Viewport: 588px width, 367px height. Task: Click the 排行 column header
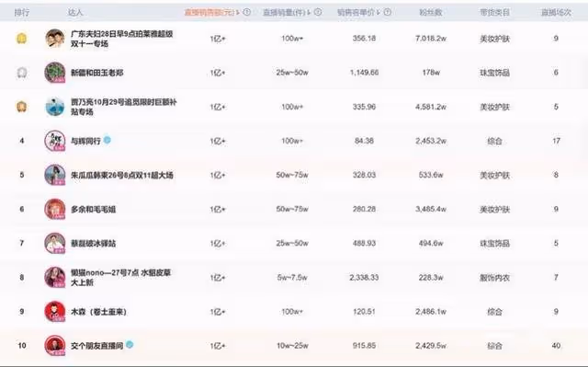click(22, 12)
